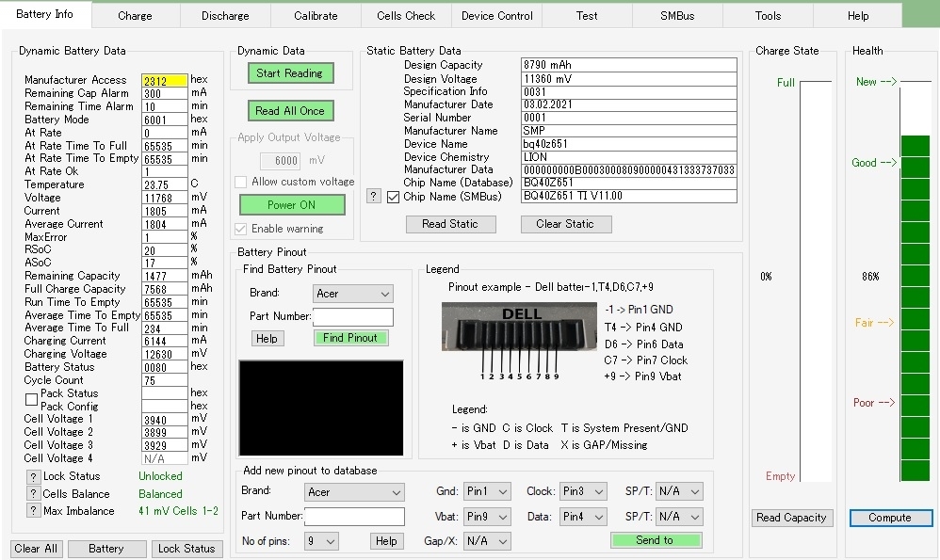Click the question mark next to Cells Balance

coord(33,494)
